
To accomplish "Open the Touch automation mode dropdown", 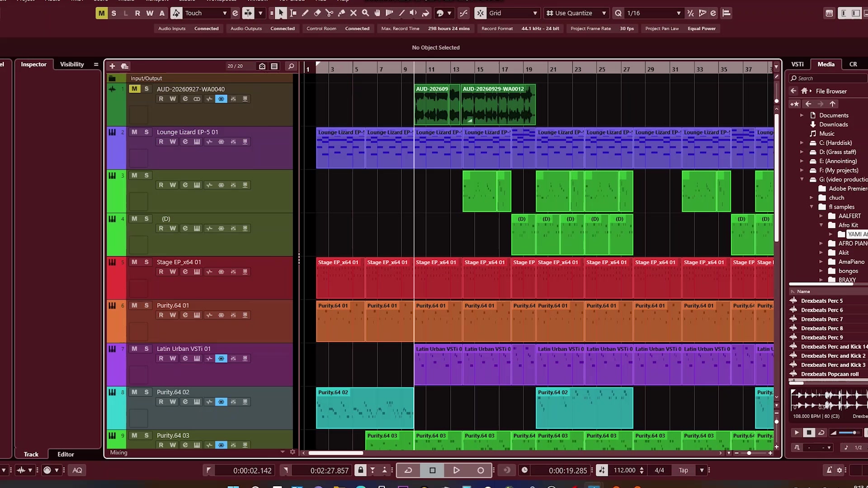I will [224, 13].
